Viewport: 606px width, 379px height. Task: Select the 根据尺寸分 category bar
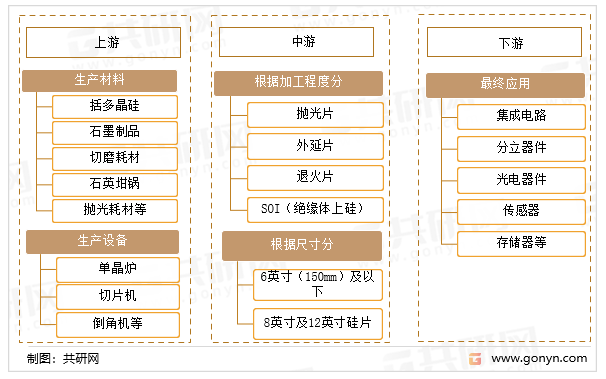[302, 246]
